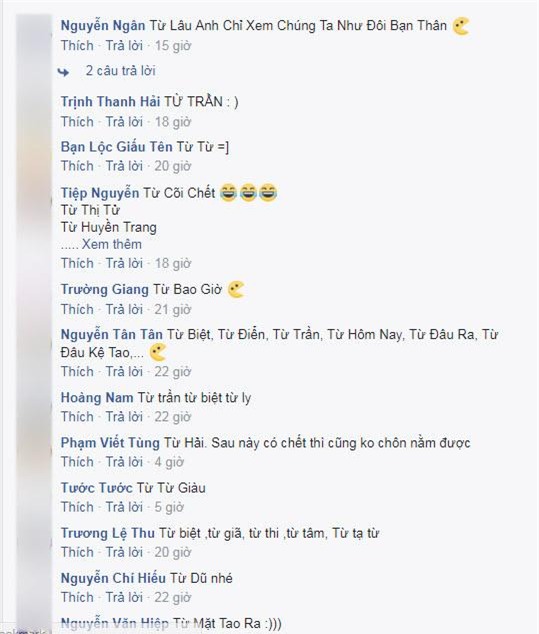Click the laughing emojis in Tiệp Nguyễn's comment
The image size is (539, 634).
tap(249, 192)
